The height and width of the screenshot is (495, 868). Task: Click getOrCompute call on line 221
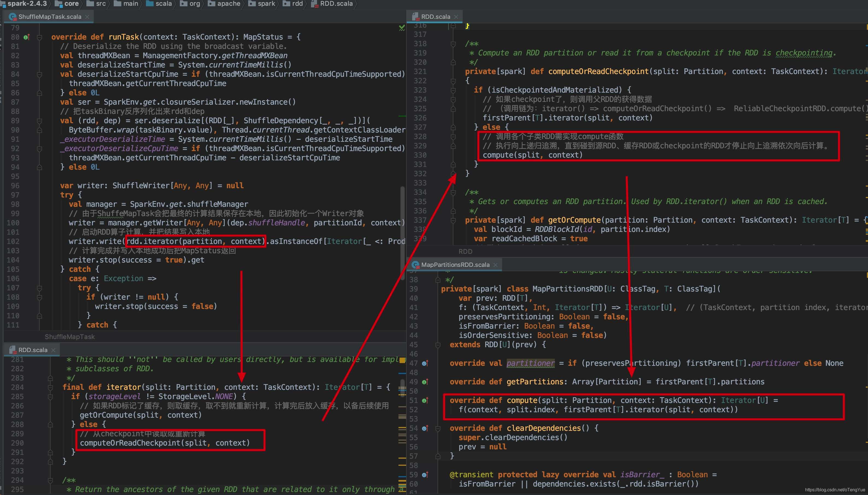click(140, 415)
